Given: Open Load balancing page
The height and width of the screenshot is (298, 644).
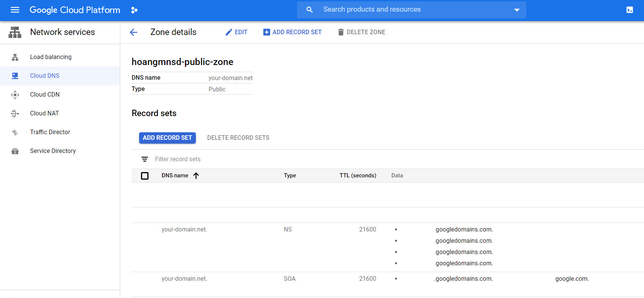Looking at the screenshot, I should (x=51, y=57).
